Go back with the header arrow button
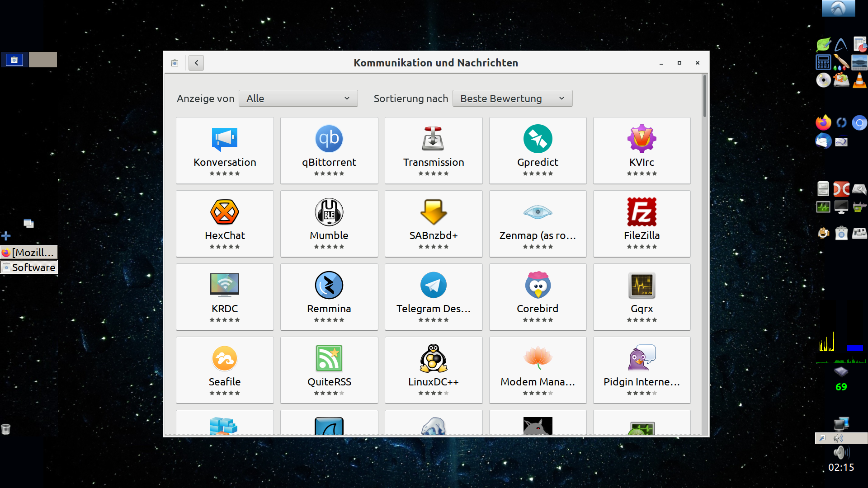This screenshot has height=488, width=868. pos(196,63)
